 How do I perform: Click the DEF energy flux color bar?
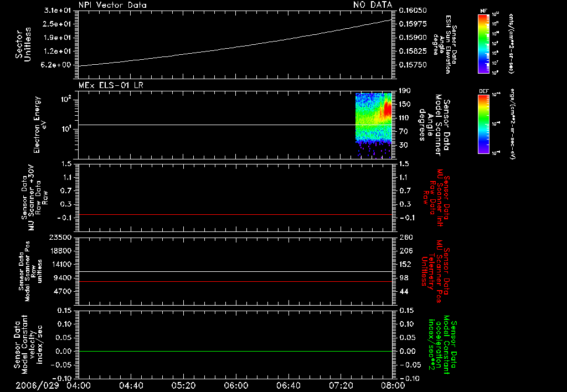click(x=484, y=124)
